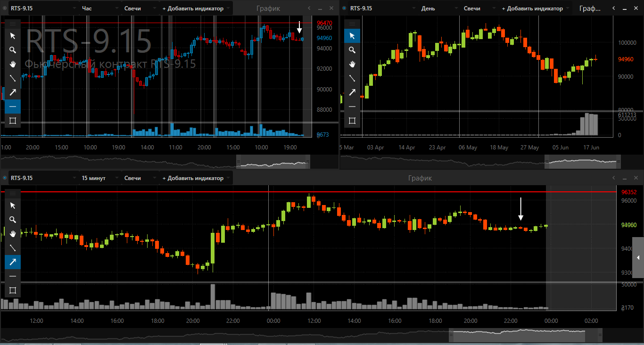The image size is (644, 345).
Task: Select zoom magnifier in daily chart toolbar
Action: 352,50
